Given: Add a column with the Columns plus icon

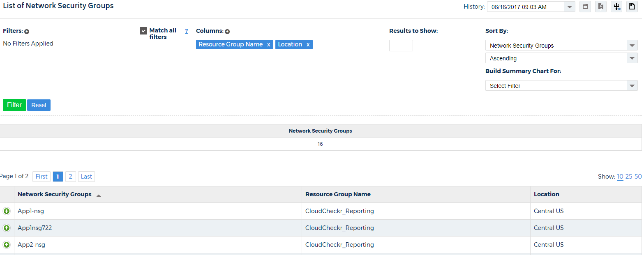Looking at the screenshot, I should click(227, 32).
